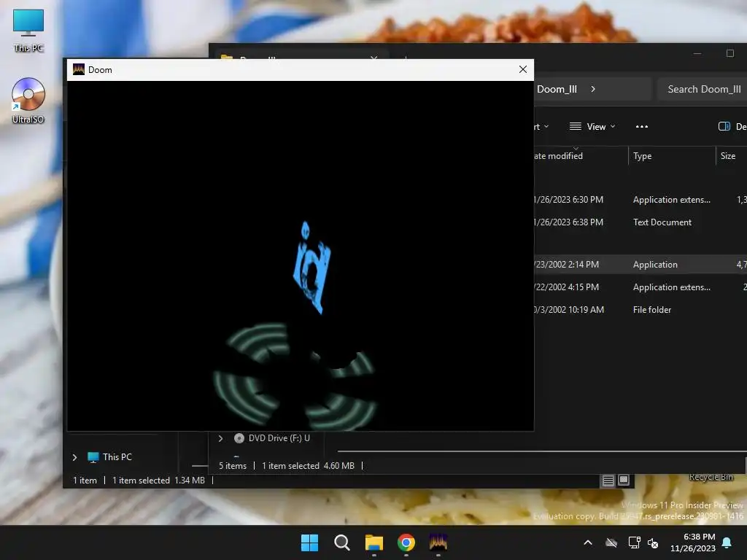
Task: Open the notifications bell icon
Action: [x=727, y=542]
